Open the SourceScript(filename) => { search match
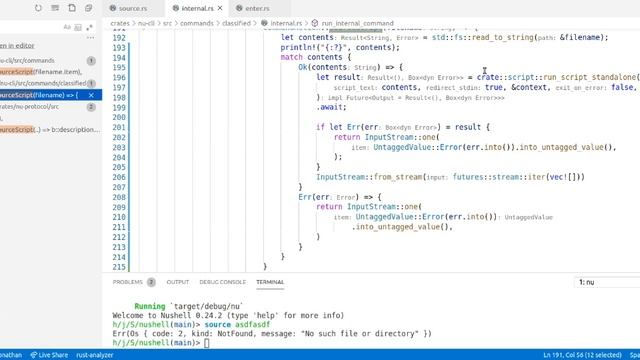640x360 pixels. click(x=39, y=95)
